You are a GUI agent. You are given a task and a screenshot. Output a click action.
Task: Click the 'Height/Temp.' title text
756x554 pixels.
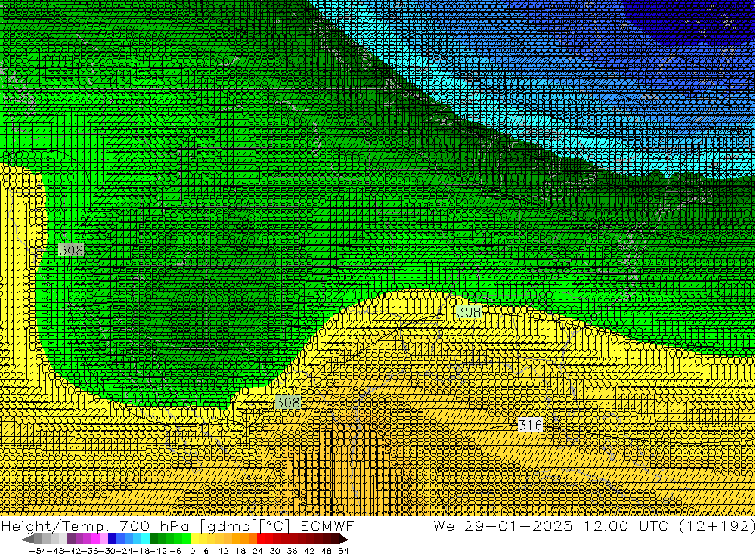point(57,525)
